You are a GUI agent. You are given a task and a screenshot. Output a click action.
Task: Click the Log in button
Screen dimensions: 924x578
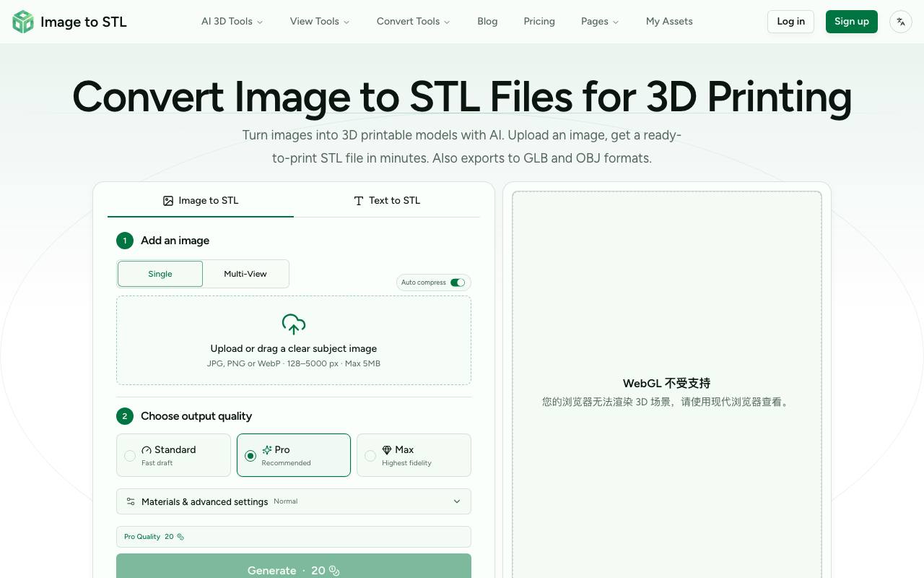click(x=790, y=22)
